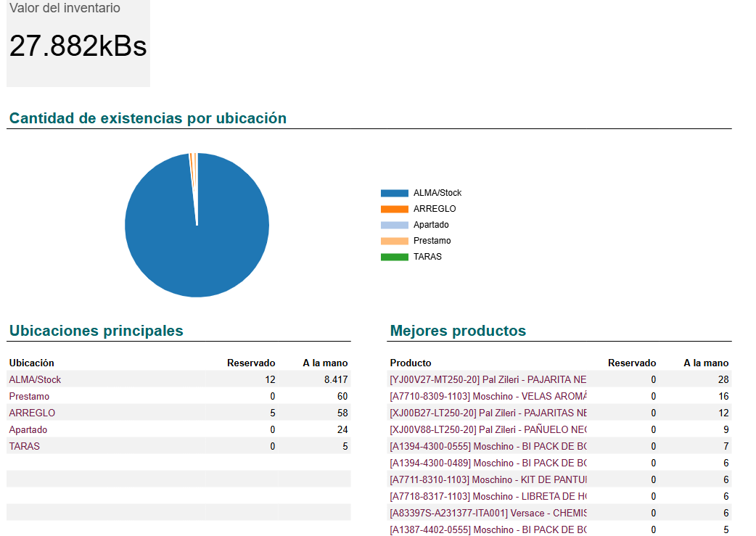Select the ALMA/Stock legend label
756x536 pixels.
[437, 193]
